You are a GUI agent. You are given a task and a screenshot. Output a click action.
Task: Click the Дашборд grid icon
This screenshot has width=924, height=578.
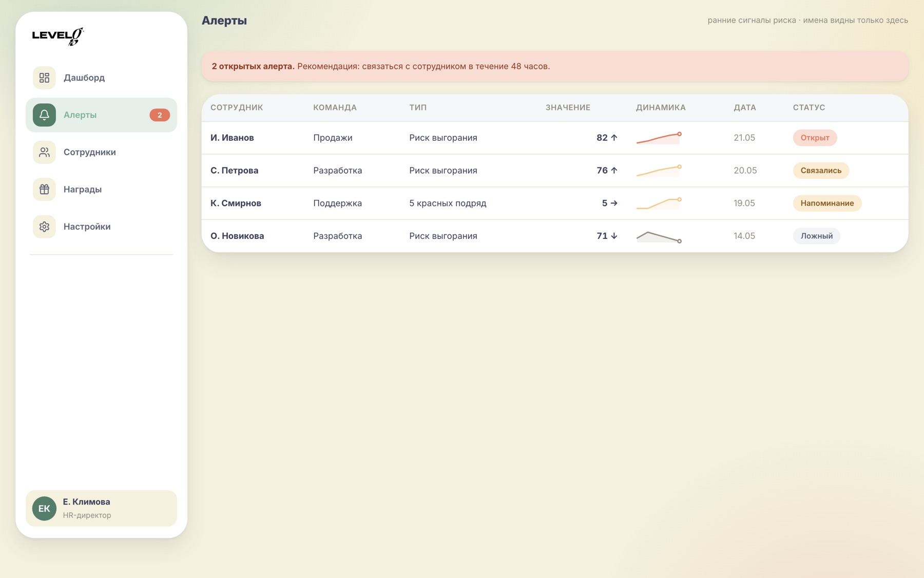tap(44, 78)
